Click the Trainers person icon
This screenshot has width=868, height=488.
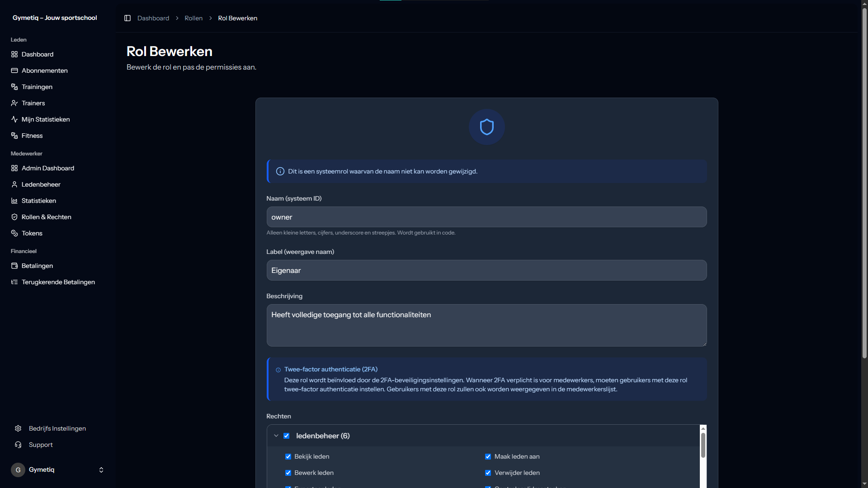click(x=14, y=103)
